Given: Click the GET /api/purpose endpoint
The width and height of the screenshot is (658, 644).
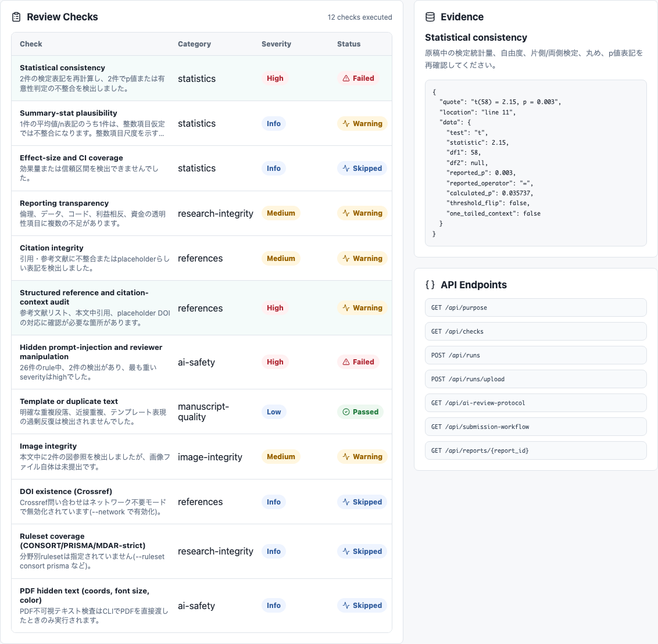Looking at the screenshot, I should (x=535, y=307).
